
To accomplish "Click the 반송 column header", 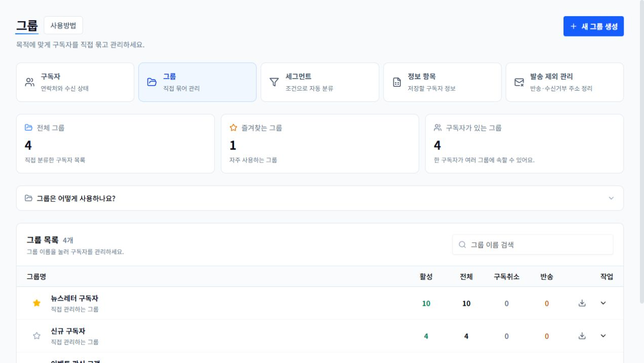I will pos(547,276).
